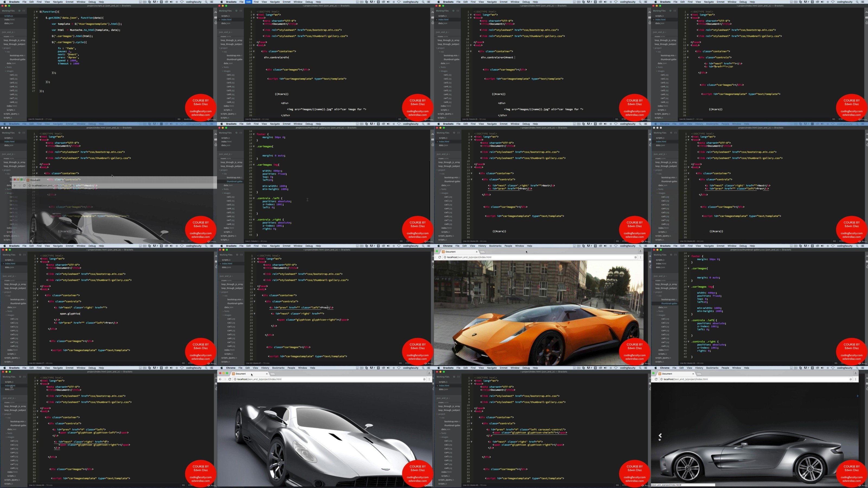Click Working Files gear icon in scripts.js window
Image resolution: width=868 pixels, height=488 pixels.
19,11
